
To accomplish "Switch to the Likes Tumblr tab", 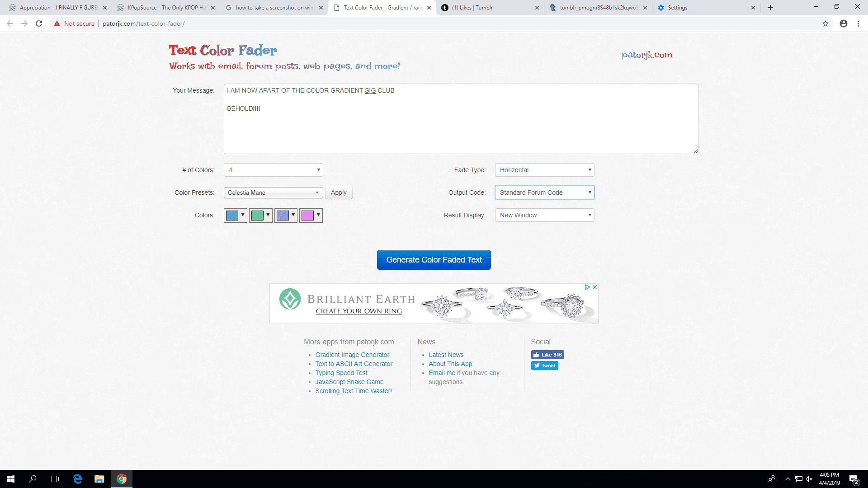I will point(490,8).
